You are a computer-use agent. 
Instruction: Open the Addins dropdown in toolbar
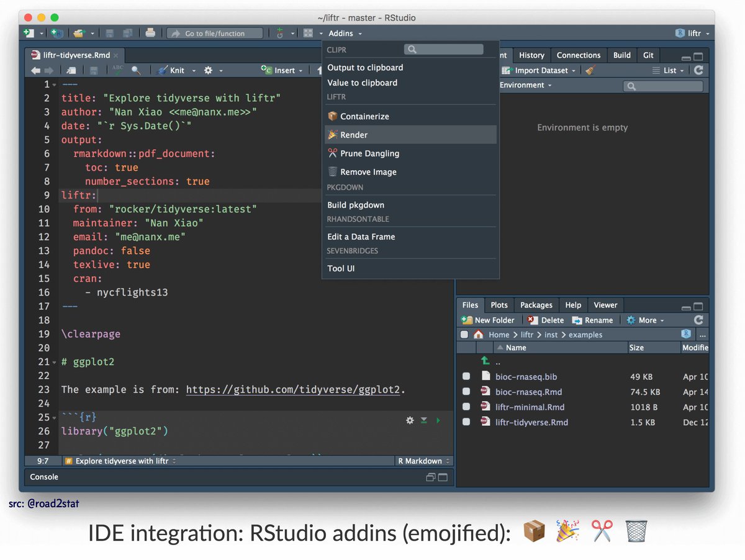click(x=345, y=34)
